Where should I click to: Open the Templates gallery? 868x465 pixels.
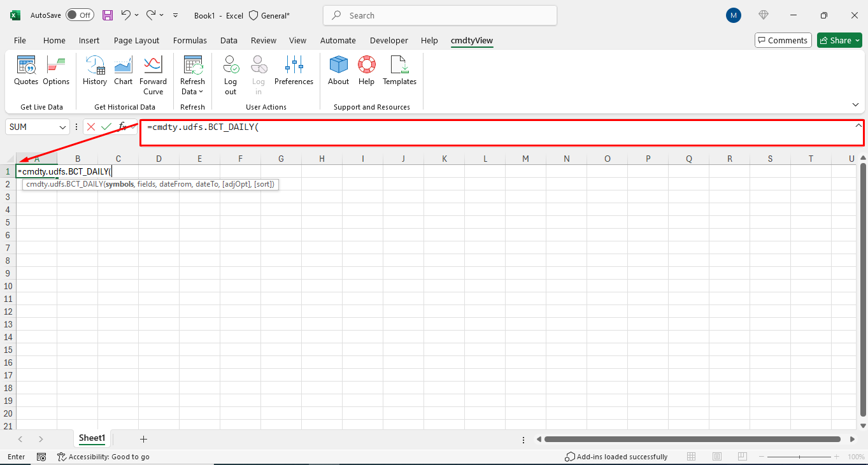[399, 71]
